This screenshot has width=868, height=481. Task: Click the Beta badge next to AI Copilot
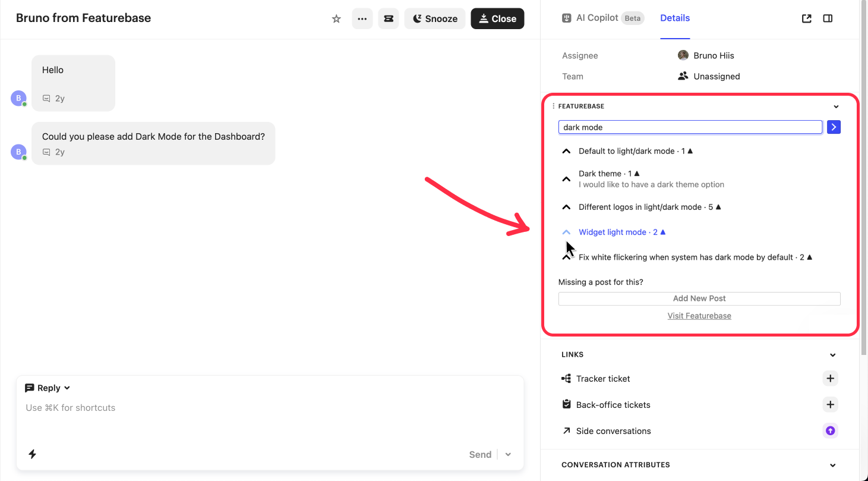pyautogui.click(x=633, y=18)
